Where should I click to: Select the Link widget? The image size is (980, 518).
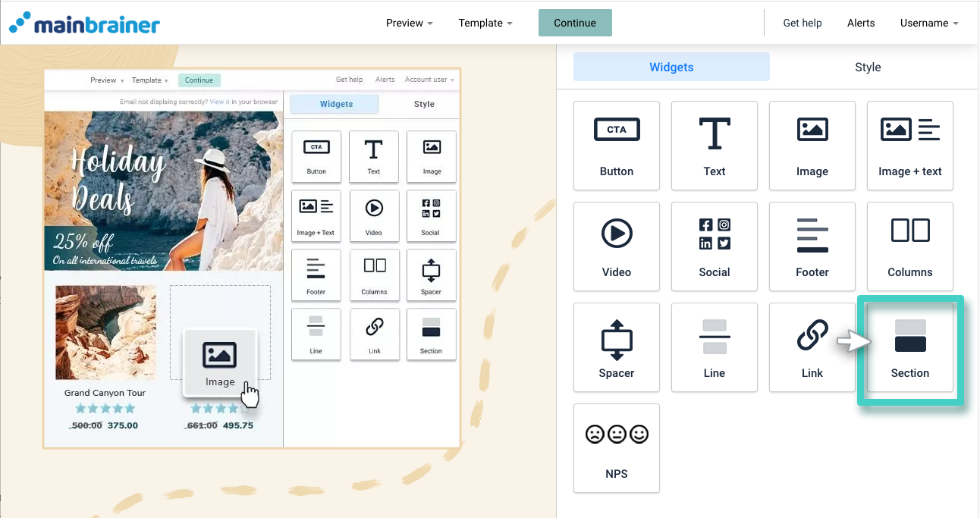[812, 347]
